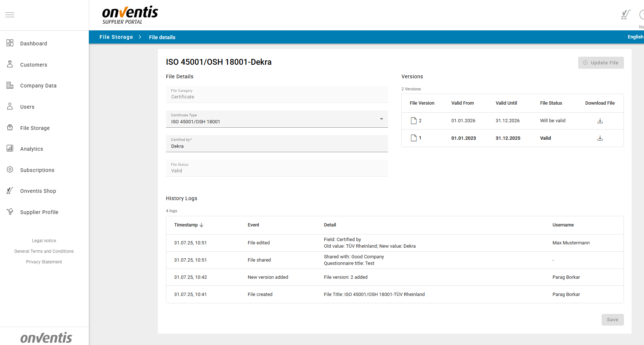Open Company Data in sidebar

click(38, 86)
